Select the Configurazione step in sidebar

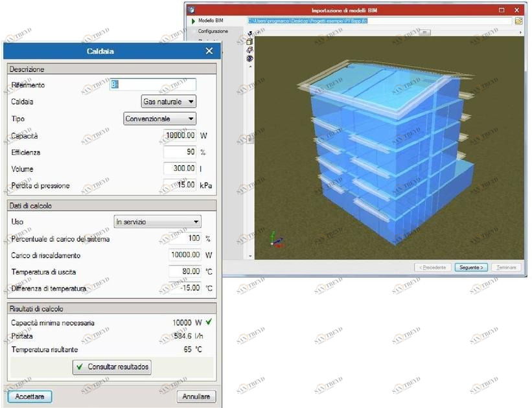tap(213, 31)
